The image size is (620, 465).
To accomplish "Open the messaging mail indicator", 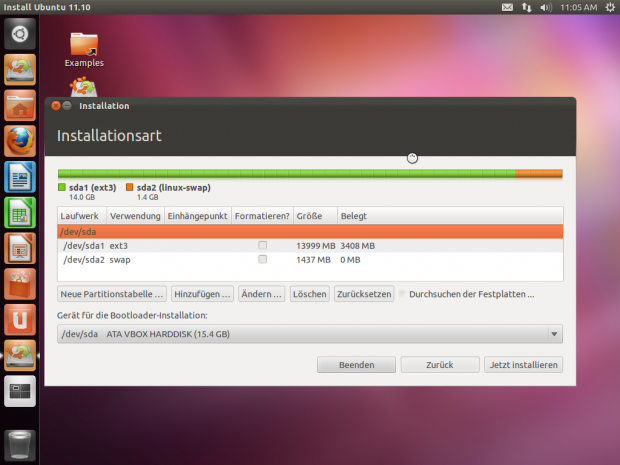I will click(x=507, y=7).
